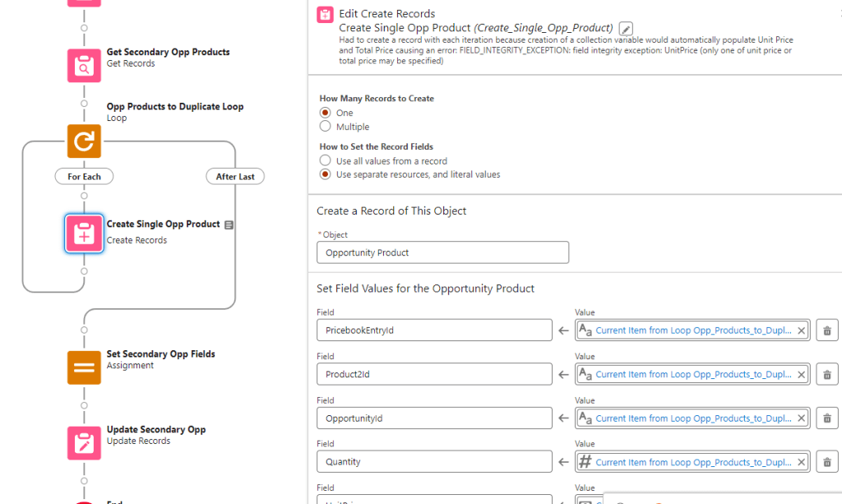Viewport: 842px width, 504px height.
Task: Edit the element label with pencil icon
Action: pos(626,29)
